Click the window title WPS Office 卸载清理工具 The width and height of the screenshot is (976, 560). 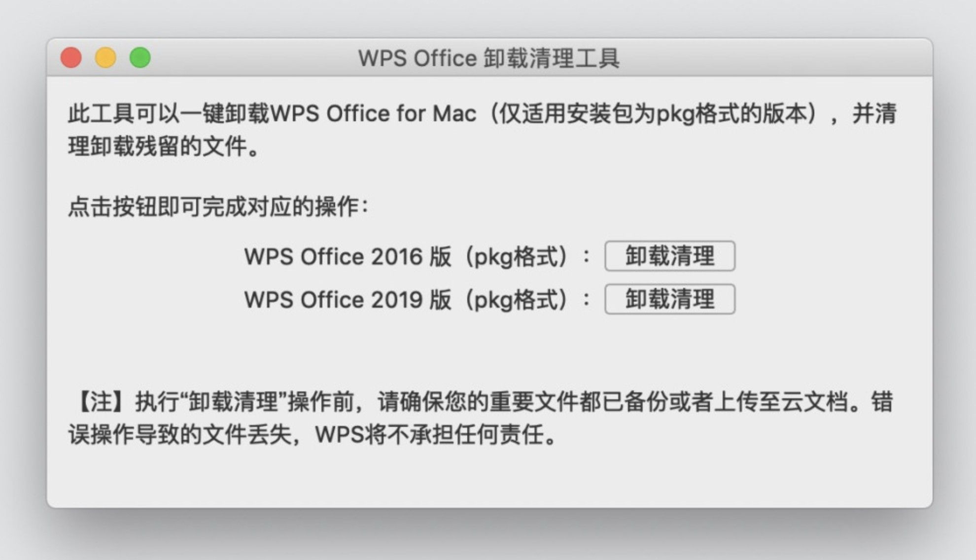(x=488, y=58)
